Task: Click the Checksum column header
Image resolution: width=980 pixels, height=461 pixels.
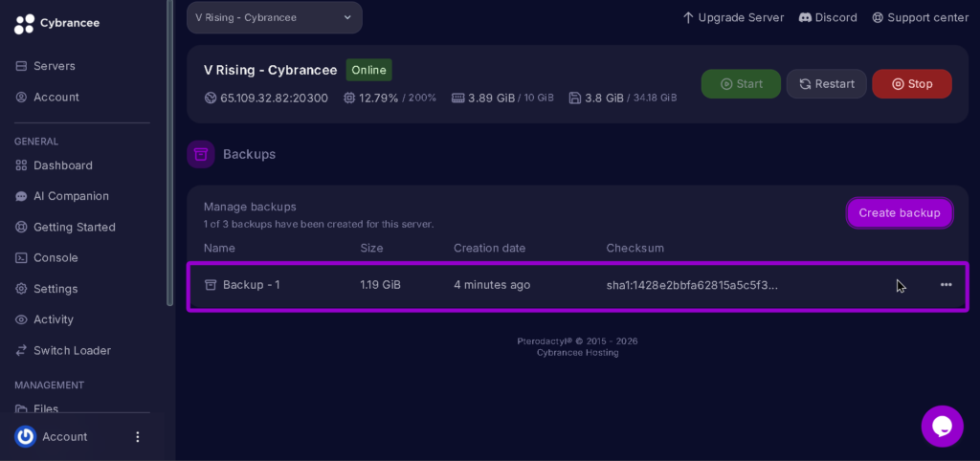Action: pyautogui.click(x=635, y=248)
